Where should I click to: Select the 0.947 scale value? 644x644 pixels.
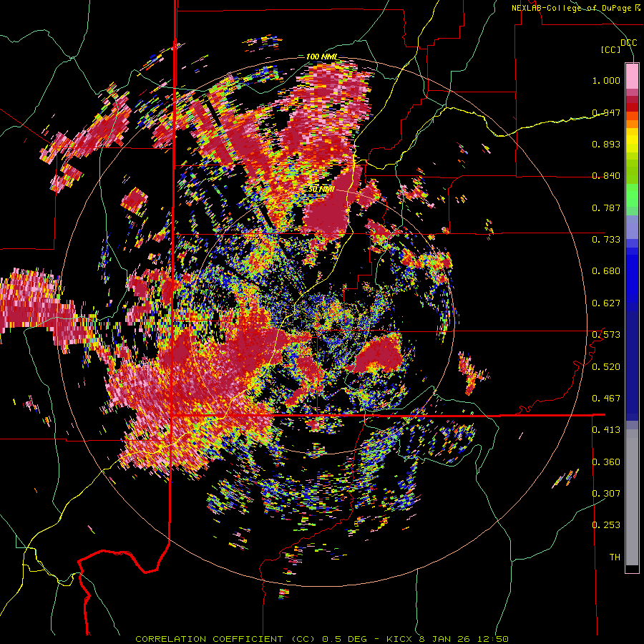point(606,112)
